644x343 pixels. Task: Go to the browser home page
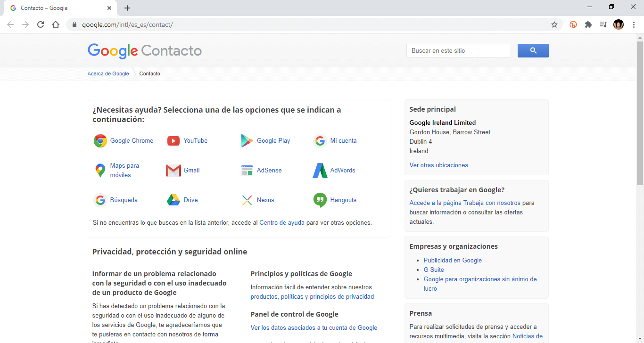[56, 24]
